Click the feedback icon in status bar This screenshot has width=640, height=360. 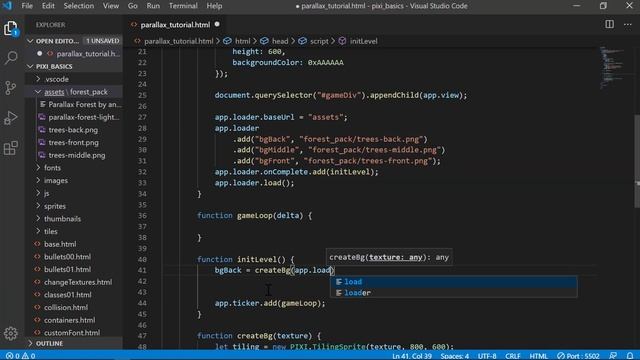coord(613,356)
